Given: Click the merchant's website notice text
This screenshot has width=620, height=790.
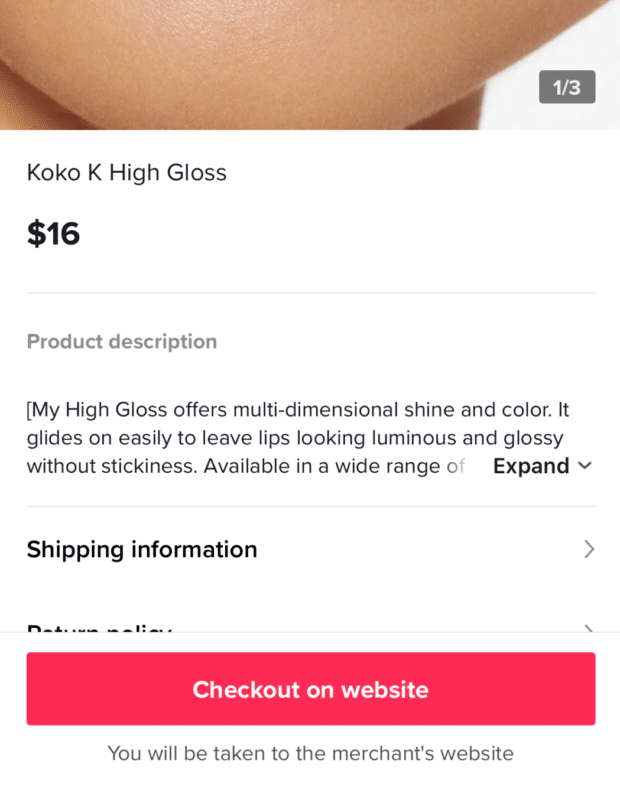Looking at the screenshot, I should (310, 753).
